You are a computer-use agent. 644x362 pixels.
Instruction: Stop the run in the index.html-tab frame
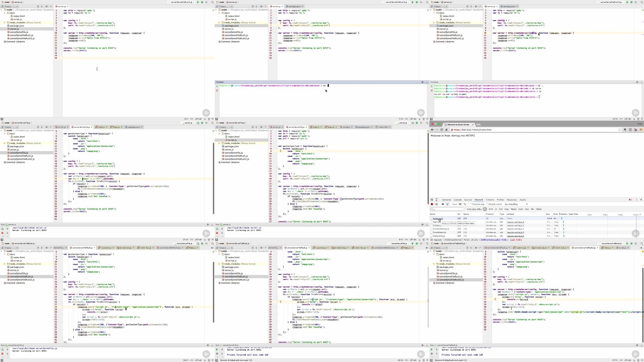point(217,233)
